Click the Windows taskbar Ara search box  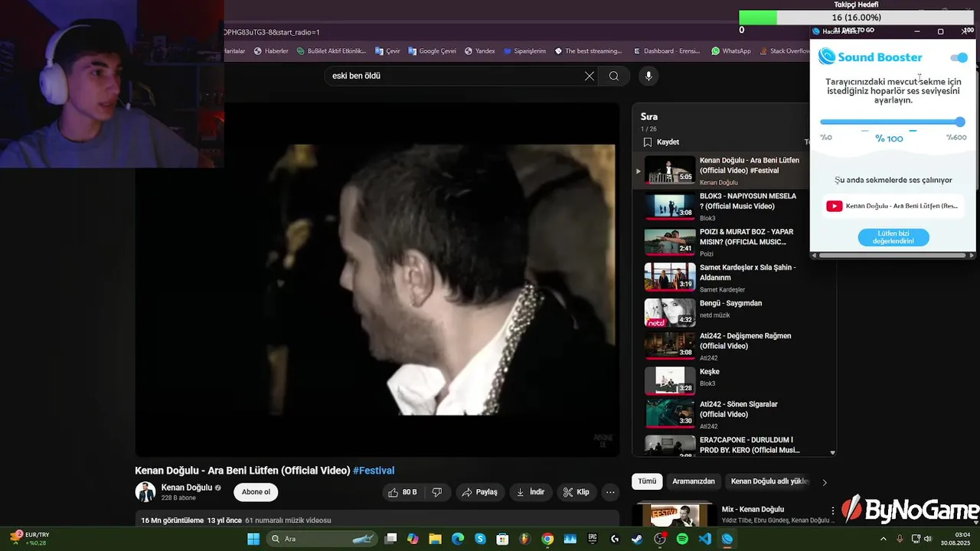[322, 539]
